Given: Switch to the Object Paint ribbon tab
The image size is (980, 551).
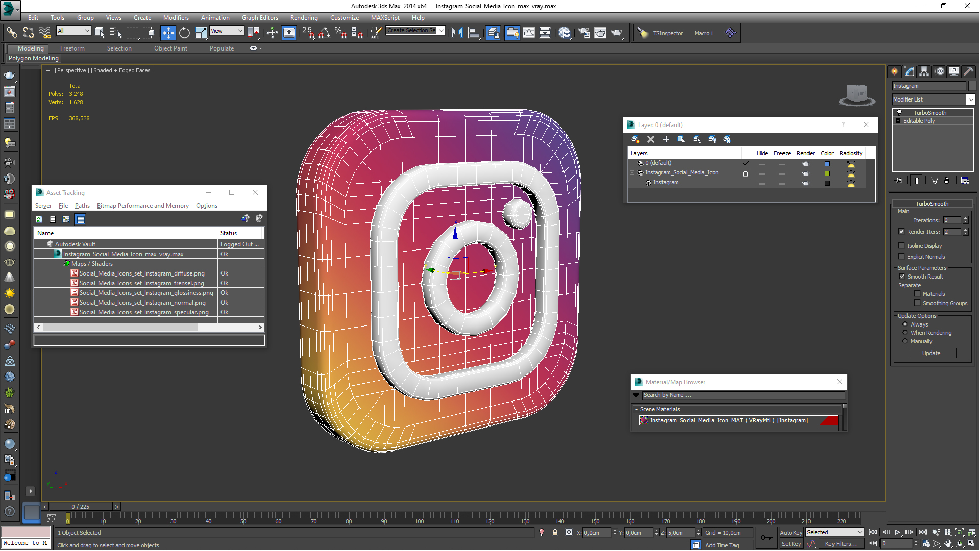Looking at the screenshot, I should (x=170, y=48).
